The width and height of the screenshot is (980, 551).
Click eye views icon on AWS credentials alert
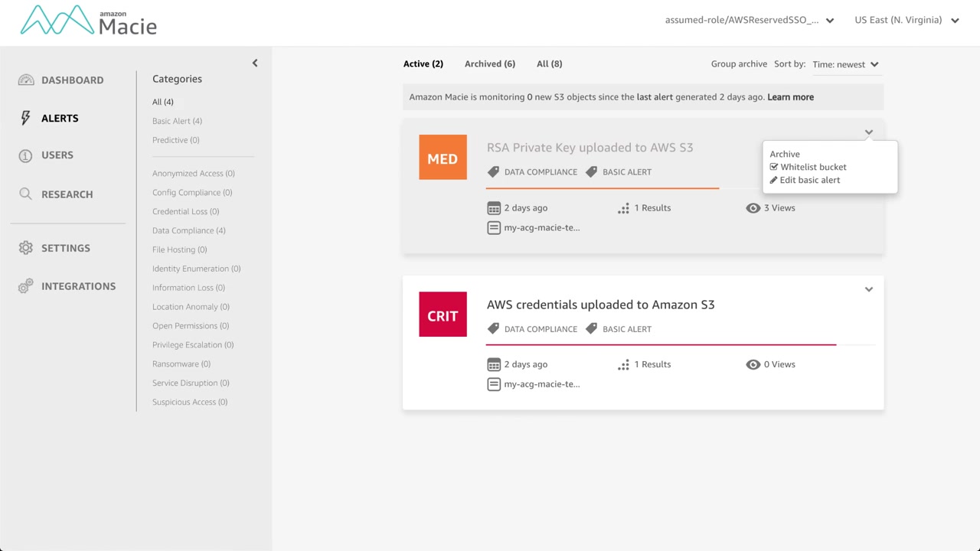tap(753, 364)
